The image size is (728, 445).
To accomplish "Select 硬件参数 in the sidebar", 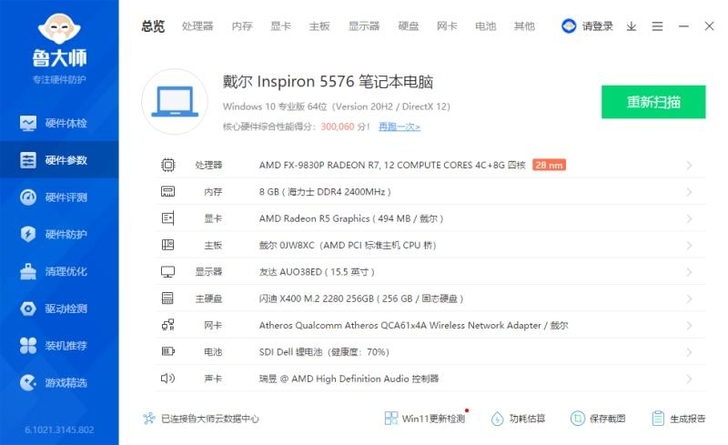I will [59, 160].
